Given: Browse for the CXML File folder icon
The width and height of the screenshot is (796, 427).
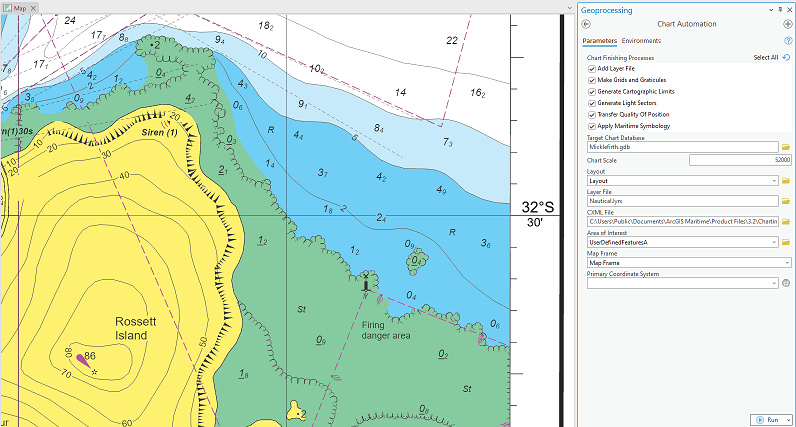Looking at the screenshot, I should click(x=786, y=222).
